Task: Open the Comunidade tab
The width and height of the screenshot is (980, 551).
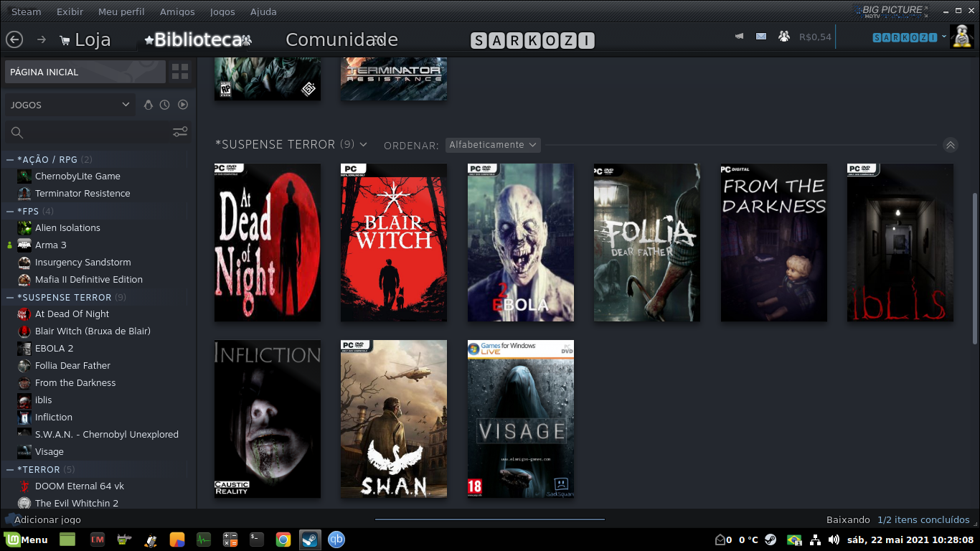Action: click(x=341, y=39)
